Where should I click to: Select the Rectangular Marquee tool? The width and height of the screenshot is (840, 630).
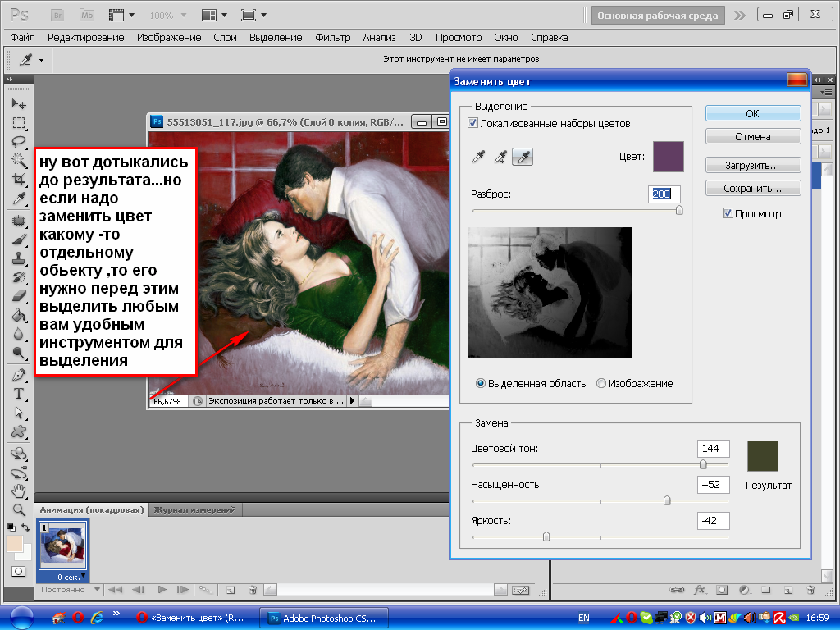point(19,123)
